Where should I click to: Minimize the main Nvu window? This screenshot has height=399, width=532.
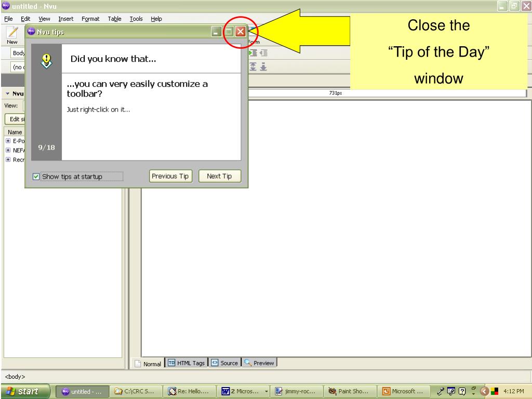tap(502, 6)
